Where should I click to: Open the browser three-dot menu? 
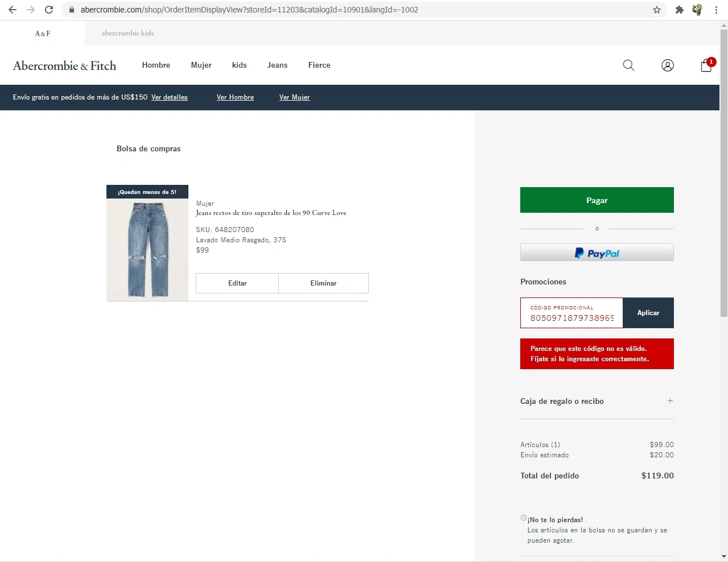click(716, 10)
